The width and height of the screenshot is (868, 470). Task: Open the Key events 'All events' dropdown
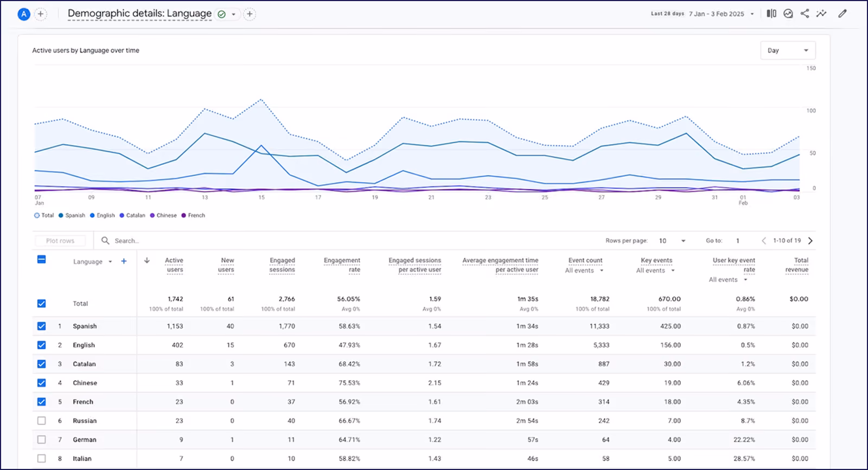pos(655,271)
